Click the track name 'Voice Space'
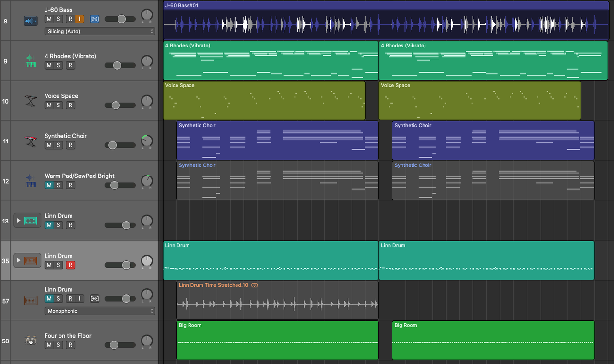This screenshot has width=614, height=364. tap(61, 96)
